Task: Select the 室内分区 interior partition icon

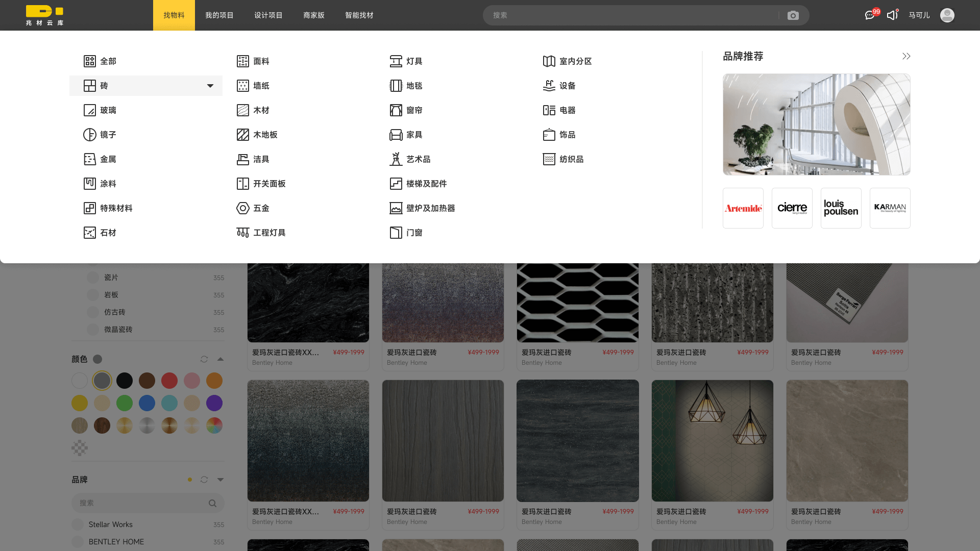Action: 549,61
